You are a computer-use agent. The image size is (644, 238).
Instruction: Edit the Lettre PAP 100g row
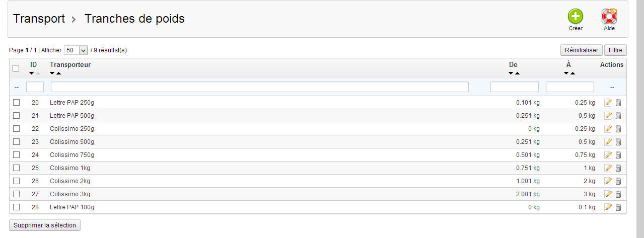(x=608, y=207)
